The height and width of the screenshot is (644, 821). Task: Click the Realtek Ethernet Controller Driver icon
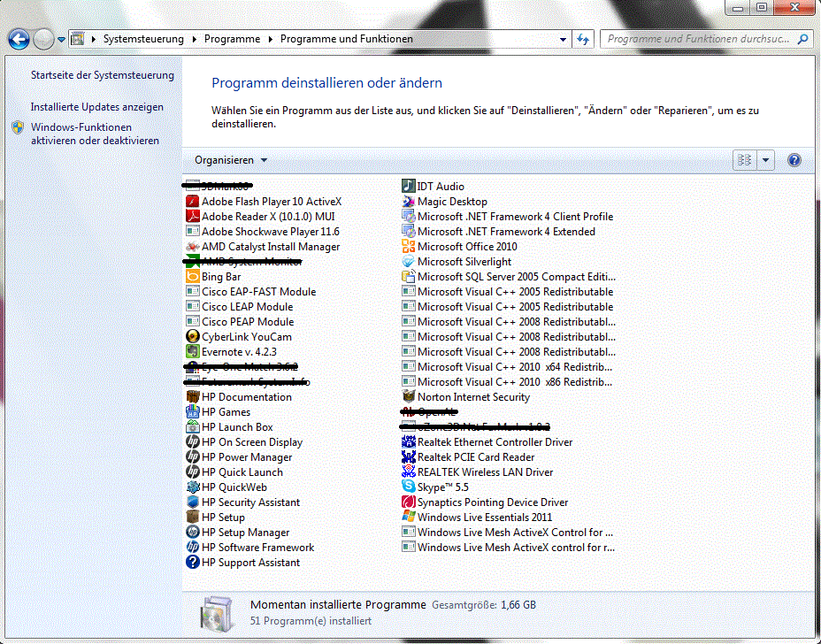coord(409,442)
